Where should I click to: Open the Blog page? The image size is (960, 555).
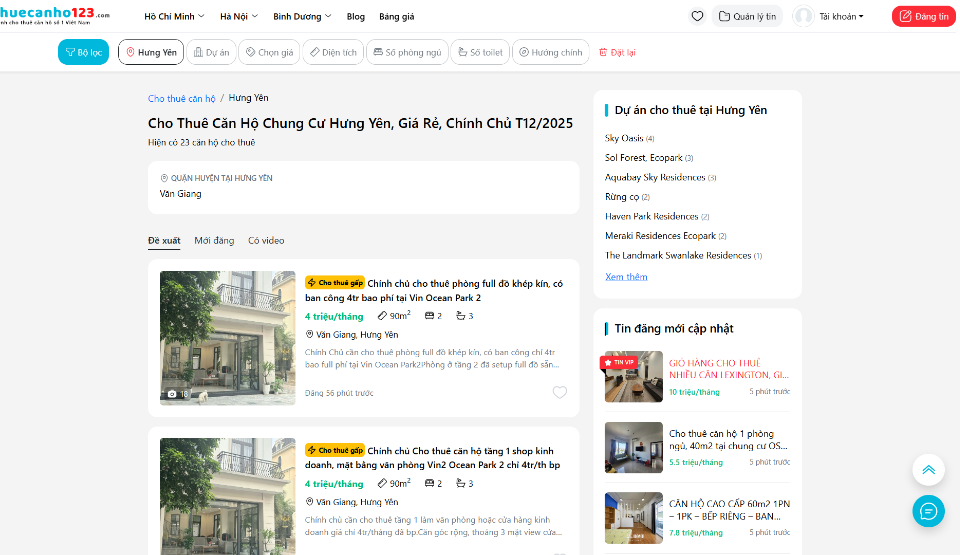[x=355, y=17]
